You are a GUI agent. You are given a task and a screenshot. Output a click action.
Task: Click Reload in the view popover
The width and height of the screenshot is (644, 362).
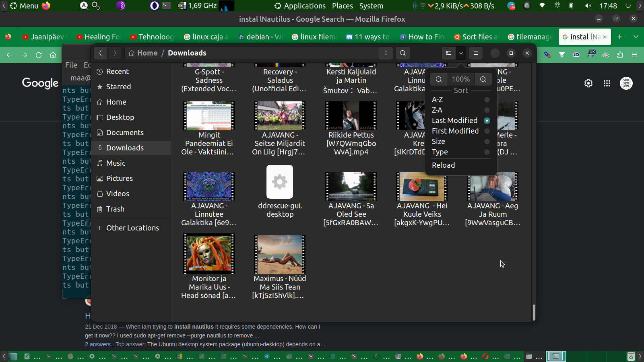tap(443, 165)
